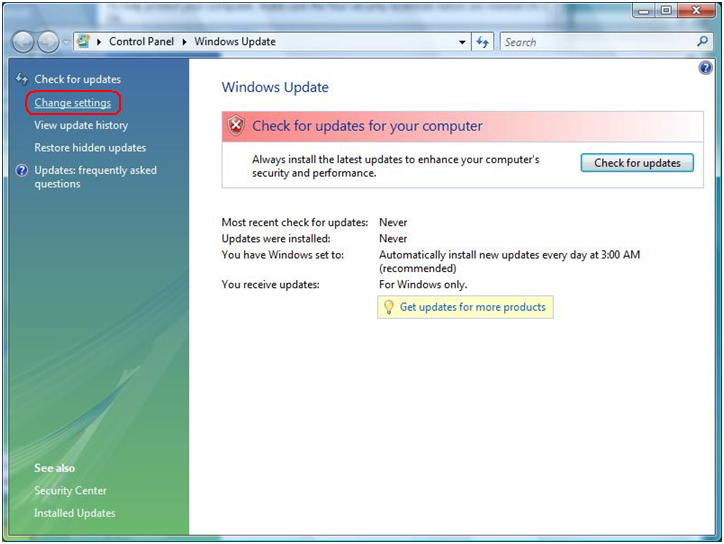The image size is (724, 544).
Task: Open Updates: frequently asked questions link
Action: pyautogui.click(x=95, y=177)
